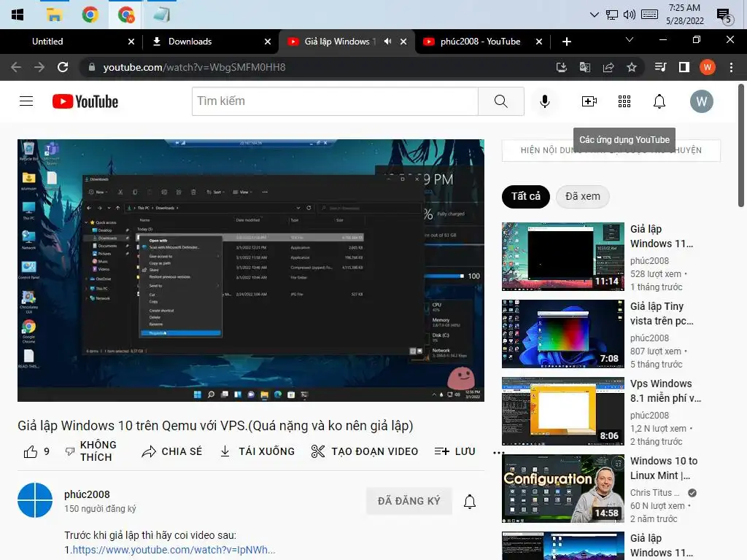Open the phúc2008 channel name link
747x560 pixels.
87,494
